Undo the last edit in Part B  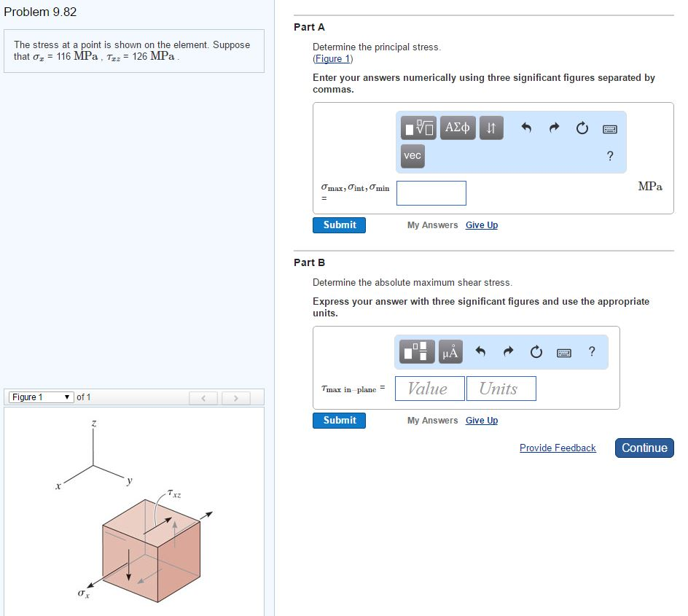tap(480, 351)
